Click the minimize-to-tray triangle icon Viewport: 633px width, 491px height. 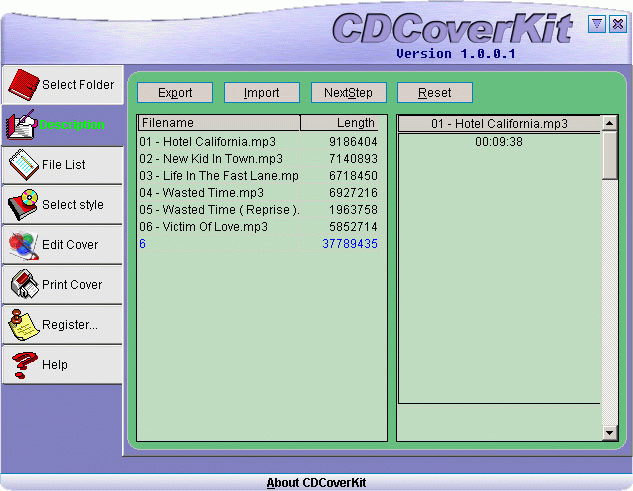(597, 24)
